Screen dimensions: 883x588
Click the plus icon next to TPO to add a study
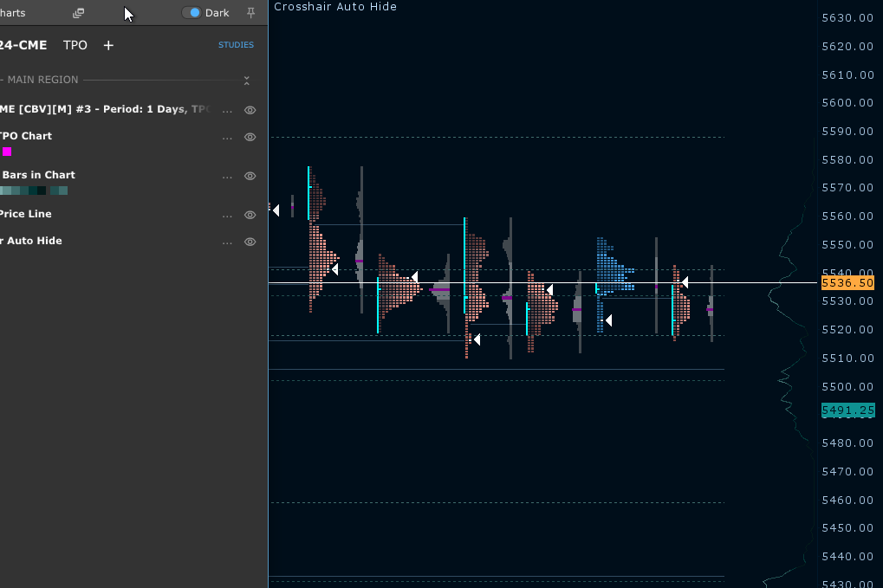pyautogui.click(x=107, y=45)
